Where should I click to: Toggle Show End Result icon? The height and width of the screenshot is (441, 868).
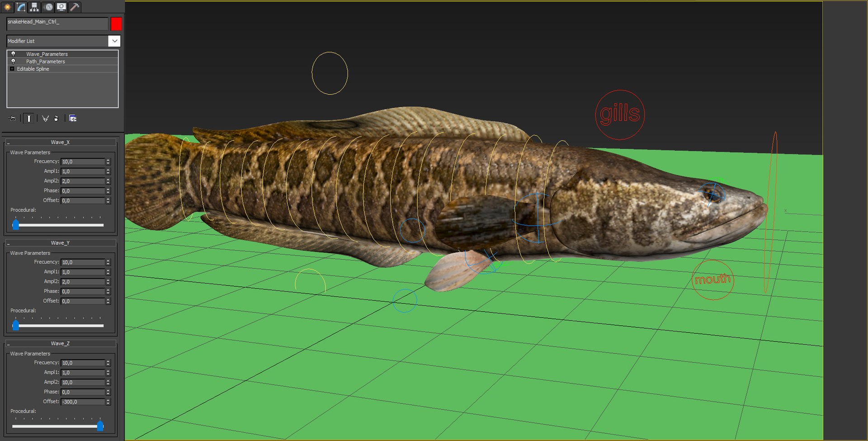pos(28,118)
